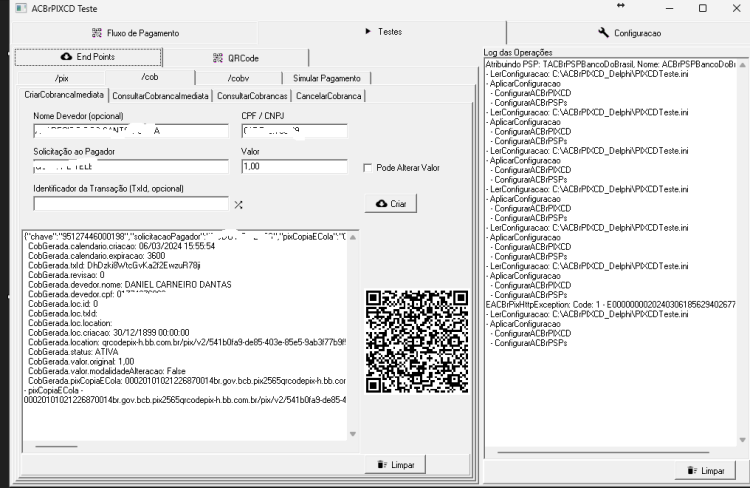The width and height of the screenshot is (750, 488).
Task: Click log panel scroll up arrow
Action: point(742,65)
